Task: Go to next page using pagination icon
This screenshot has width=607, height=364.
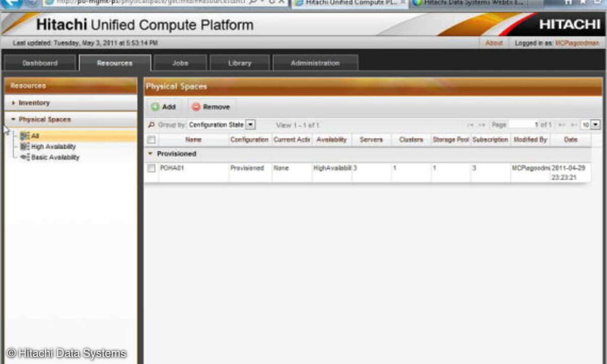Action: click(561, 125)
